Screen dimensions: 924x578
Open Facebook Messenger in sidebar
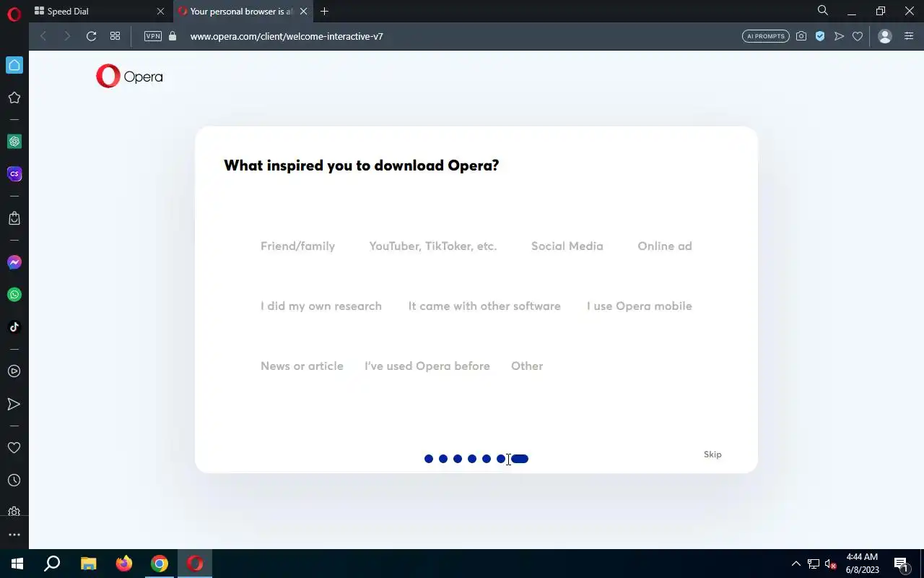coord(14,262)
